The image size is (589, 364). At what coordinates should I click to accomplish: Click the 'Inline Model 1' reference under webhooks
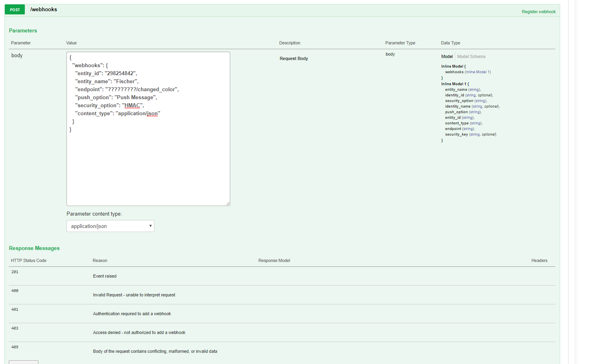(x=478, y=72)
